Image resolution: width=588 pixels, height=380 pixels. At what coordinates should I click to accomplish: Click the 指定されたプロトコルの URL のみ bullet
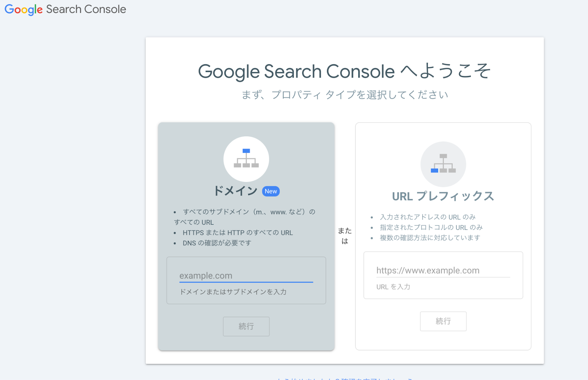tap(431, 227)
